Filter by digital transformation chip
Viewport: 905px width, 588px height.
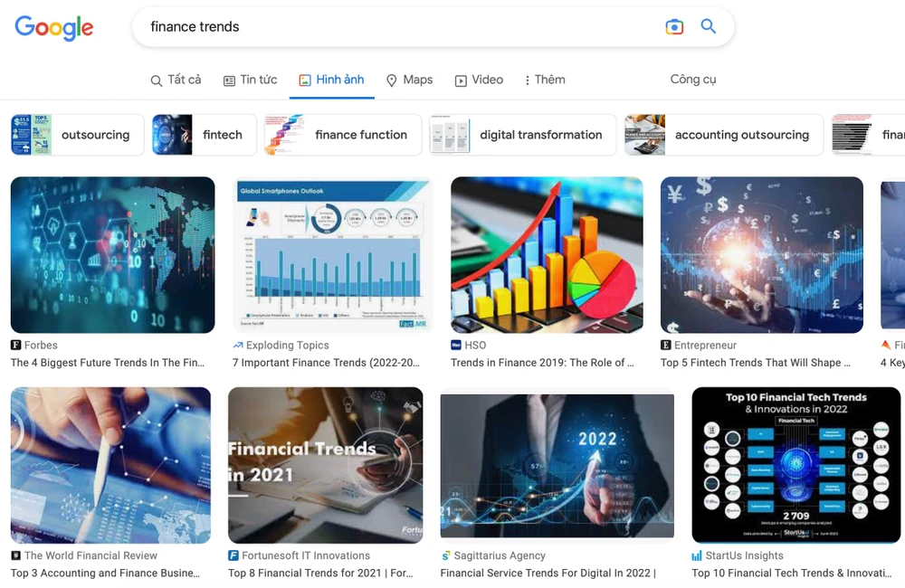523,135
